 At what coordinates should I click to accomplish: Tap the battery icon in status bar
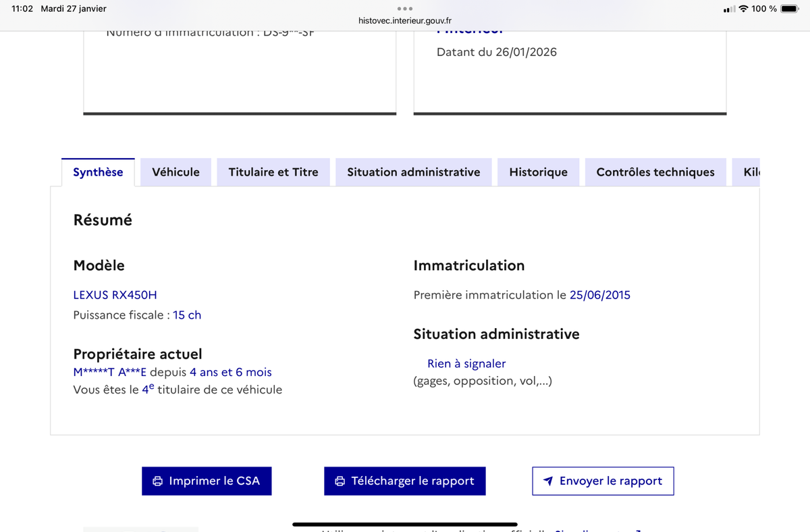(790, 9)
